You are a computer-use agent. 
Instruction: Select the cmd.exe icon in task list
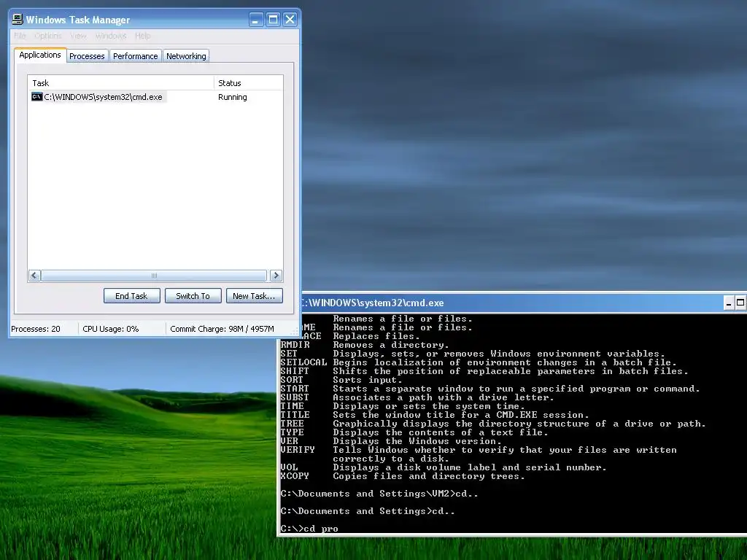(x=36, y=97)
